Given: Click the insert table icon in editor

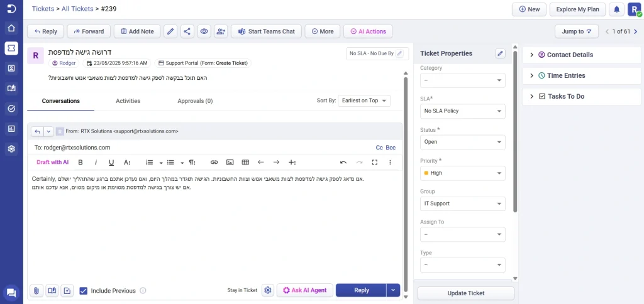Looking at the screenshot, I should point(246,163).
